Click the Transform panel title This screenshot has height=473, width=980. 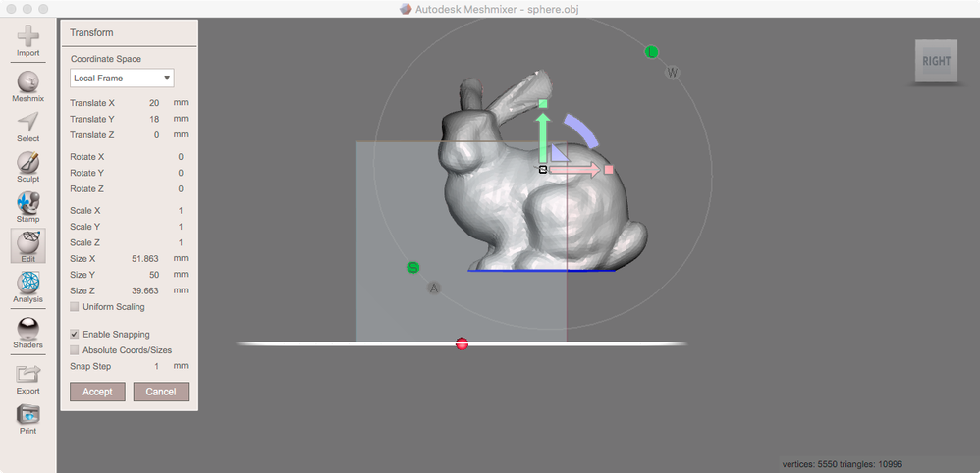[91, 32]
